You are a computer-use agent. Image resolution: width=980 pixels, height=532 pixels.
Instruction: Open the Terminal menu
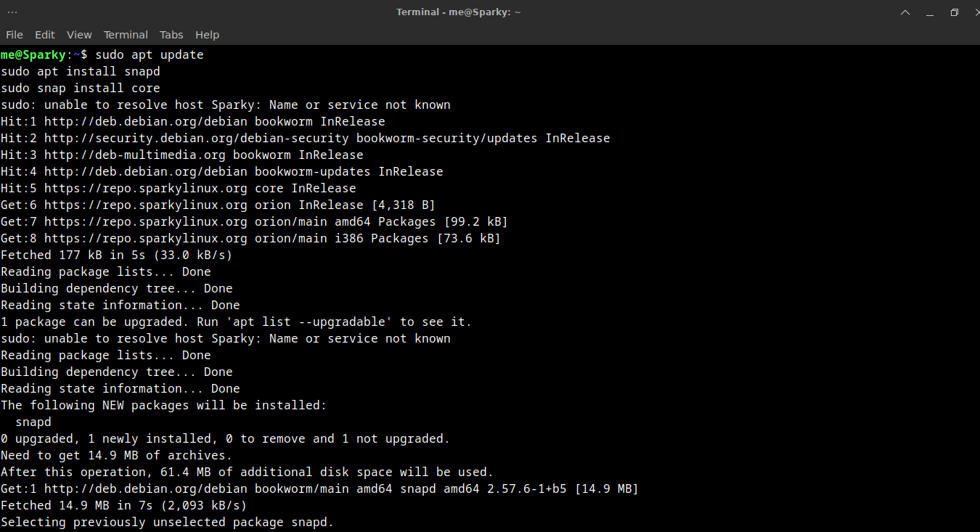click(126, 34)
